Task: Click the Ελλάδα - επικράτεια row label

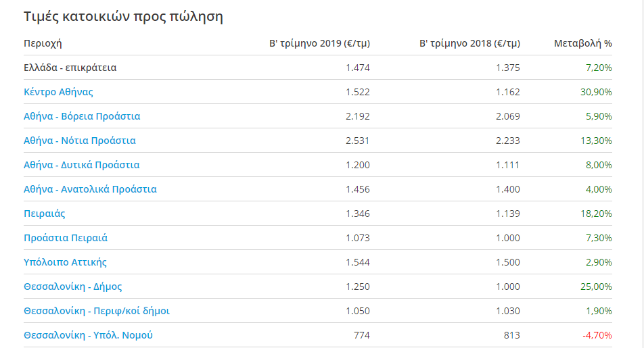Action: point(70,68)
